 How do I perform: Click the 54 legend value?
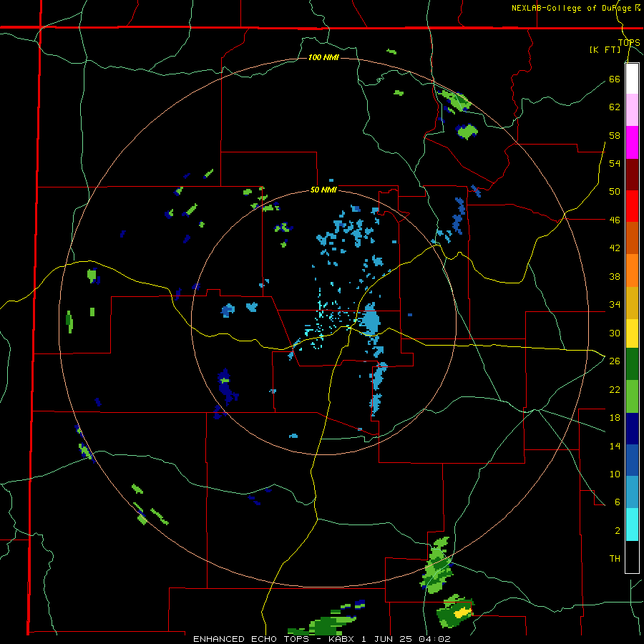(615, 163)
